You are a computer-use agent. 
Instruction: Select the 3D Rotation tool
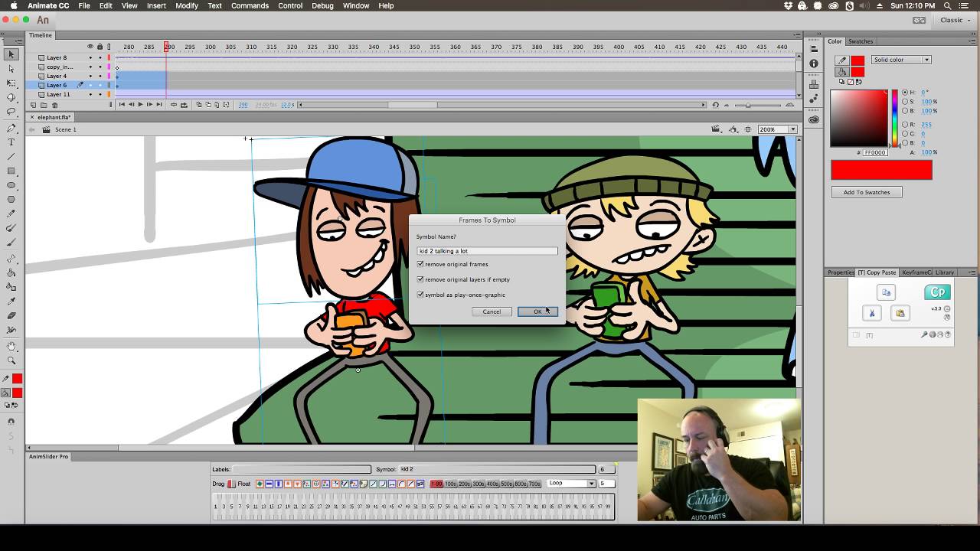(11, 98)
